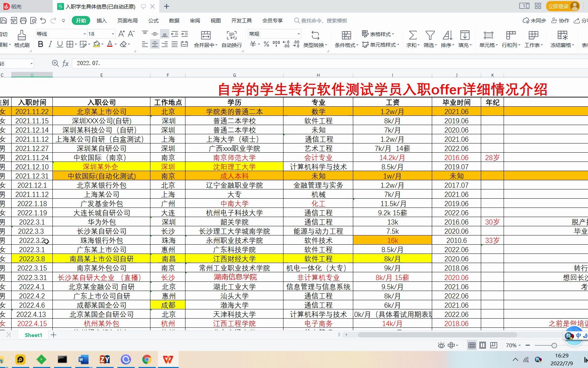Click the thousands separator icon

276,44
